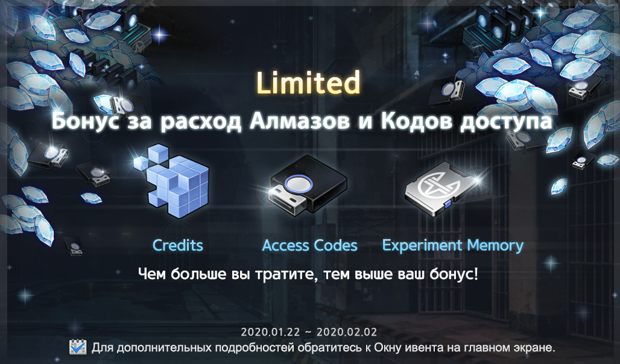This screenshot has height=364, width=620.
Task: Click the headline 'Бонус за расход Алмазов и Кодов доступа'
Action: pyautogui.click(x=302, y=121)
